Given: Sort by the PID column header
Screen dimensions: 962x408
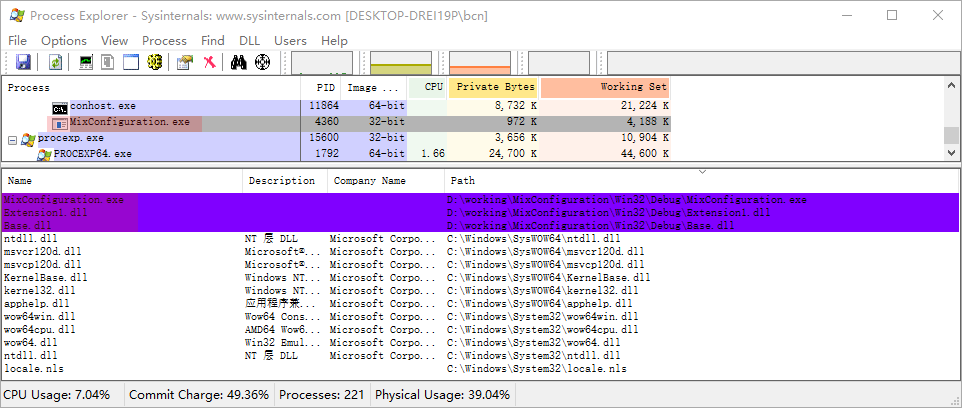Looking at the screenshot, I should [320, 88].
